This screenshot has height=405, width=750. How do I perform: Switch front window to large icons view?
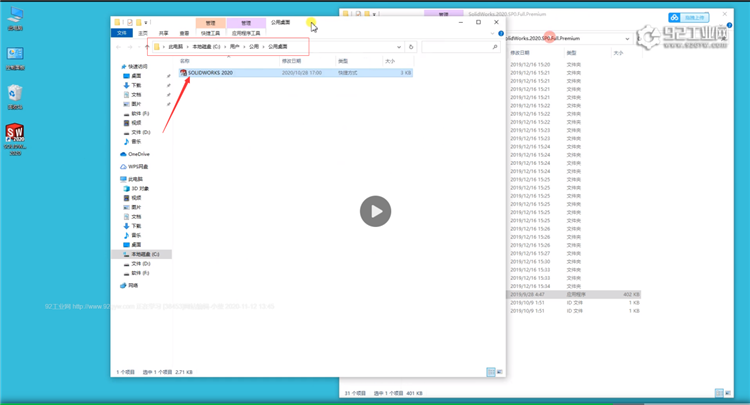[500, 372]
